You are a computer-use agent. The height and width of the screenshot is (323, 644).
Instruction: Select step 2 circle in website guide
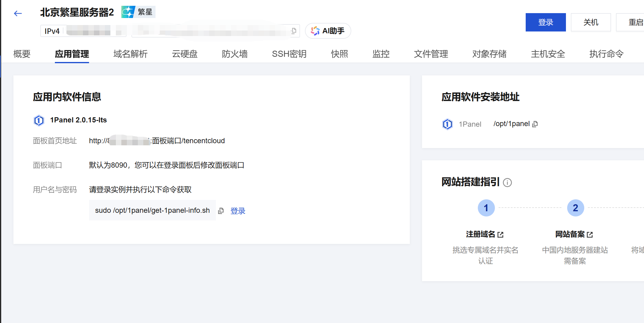575,208
